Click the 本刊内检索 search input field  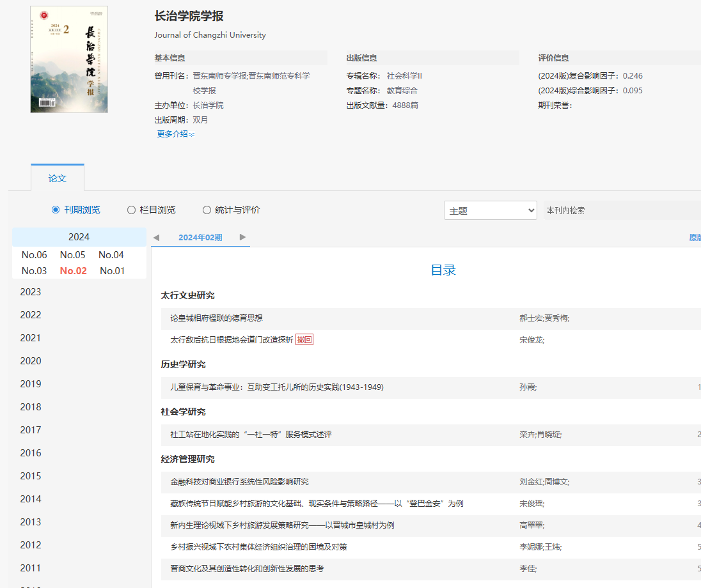coord(620,210)
